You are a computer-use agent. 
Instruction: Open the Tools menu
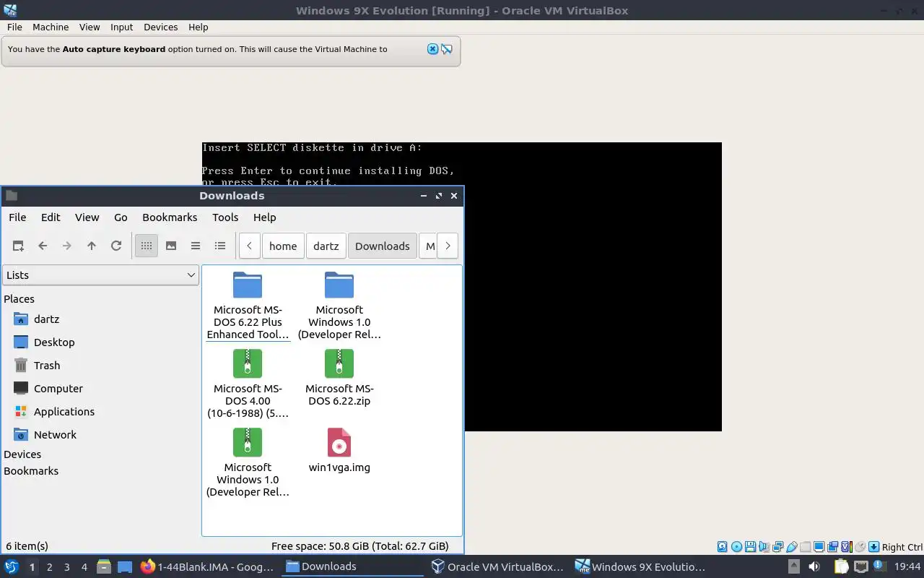coord(225,217)
